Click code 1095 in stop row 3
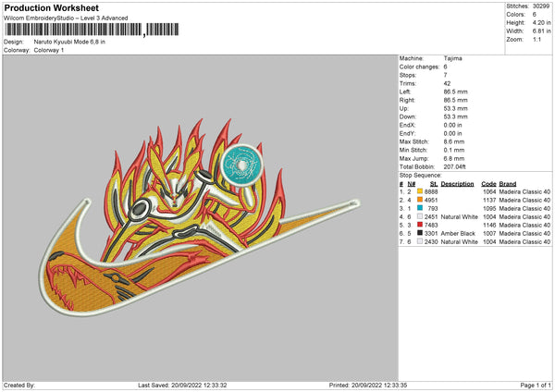The width and height of the screenshot is (555, 392). (x=489, y=209)
